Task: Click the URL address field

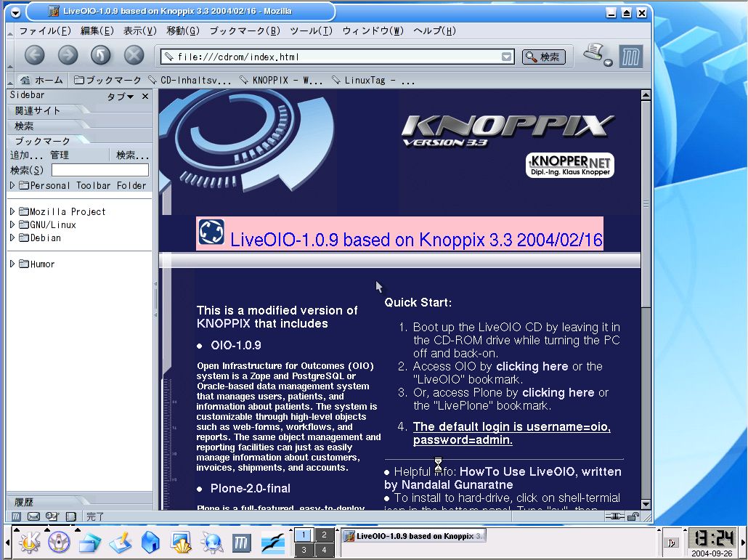Action: pyautogui.click(x=337, y=57)
